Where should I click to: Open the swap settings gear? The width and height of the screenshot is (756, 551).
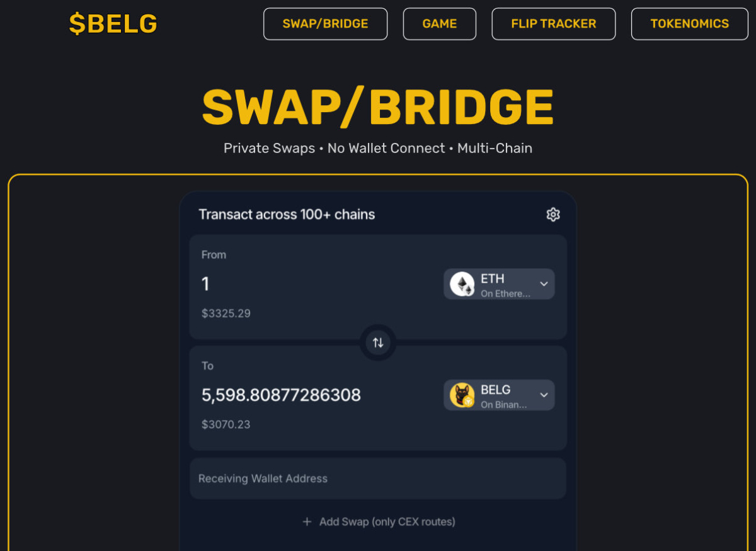(553, 214)
